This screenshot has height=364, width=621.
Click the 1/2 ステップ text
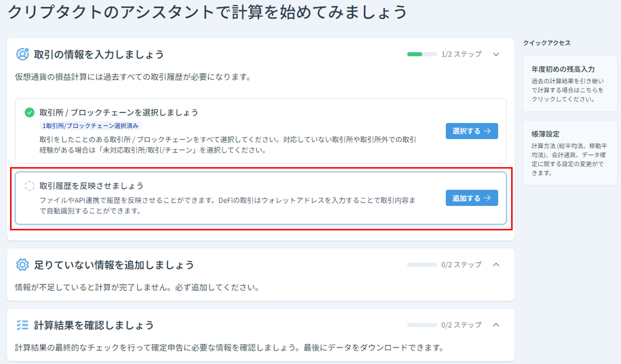click(461, 54)
